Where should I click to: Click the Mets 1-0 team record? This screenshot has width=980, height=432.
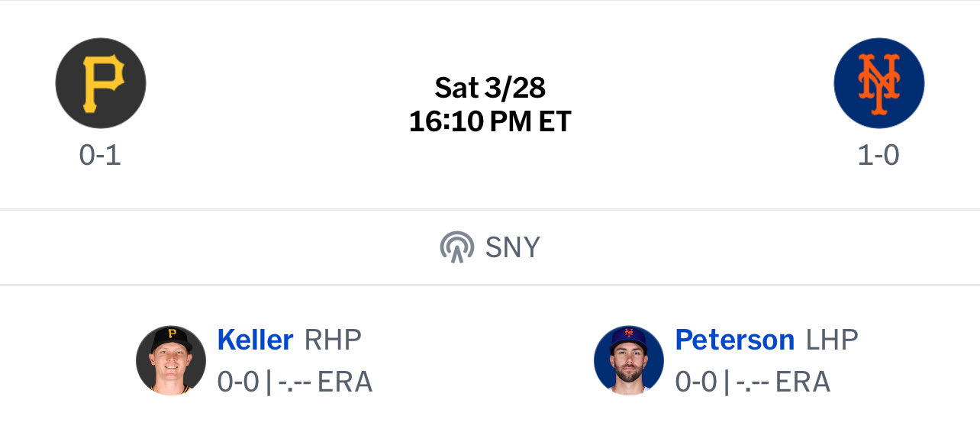click(x=878, y=155)
